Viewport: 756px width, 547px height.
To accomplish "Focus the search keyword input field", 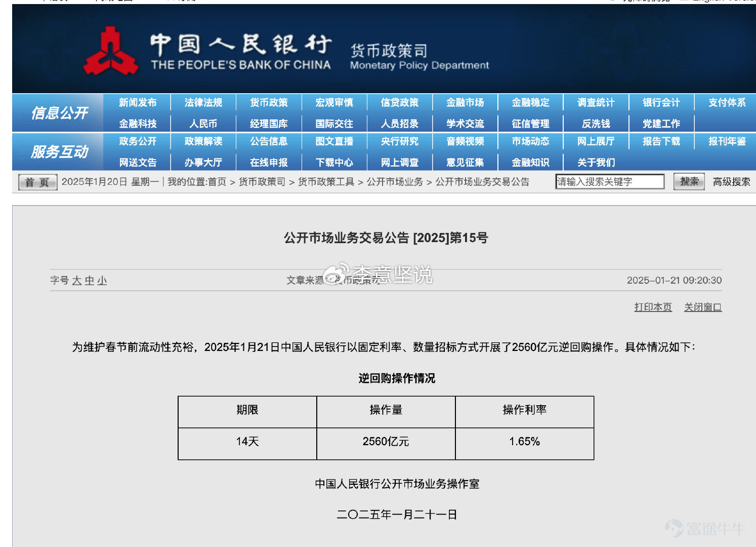I will click(x=610, y=182).
